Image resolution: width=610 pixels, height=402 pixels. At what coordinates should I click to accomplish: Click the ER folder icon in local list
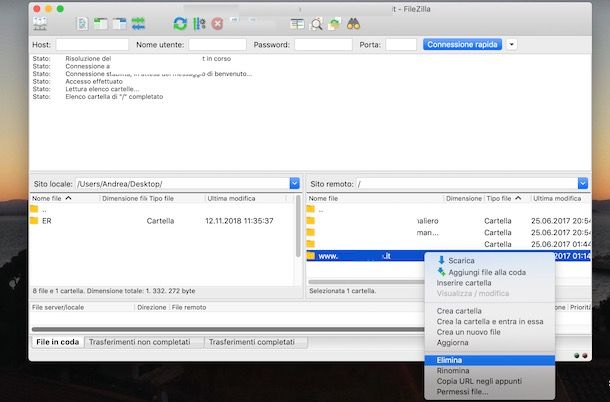pos(34,221)
